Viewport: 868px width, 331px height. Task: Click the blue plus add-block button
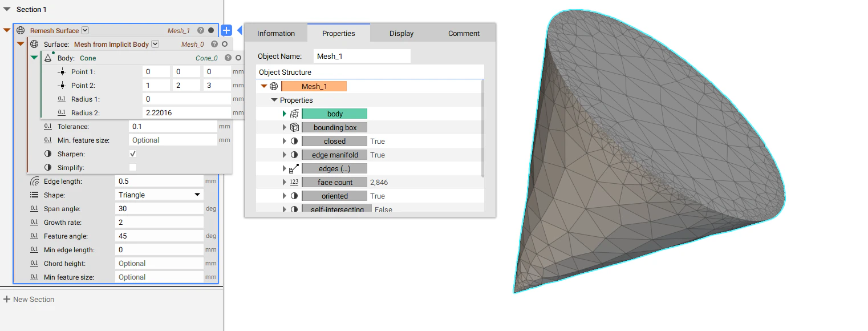(226, 30)
